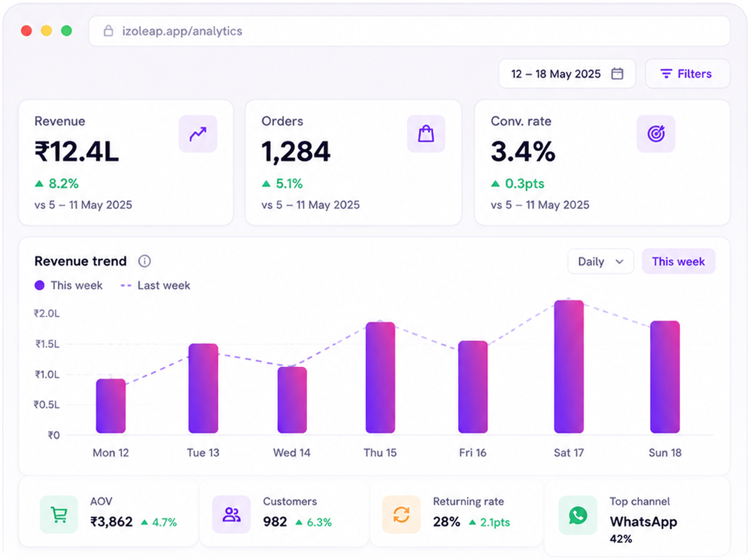This screenshot has width=751, height=560.
Task: Click the Tue 13 revenue bar
Action: click(x=203, y=388)
